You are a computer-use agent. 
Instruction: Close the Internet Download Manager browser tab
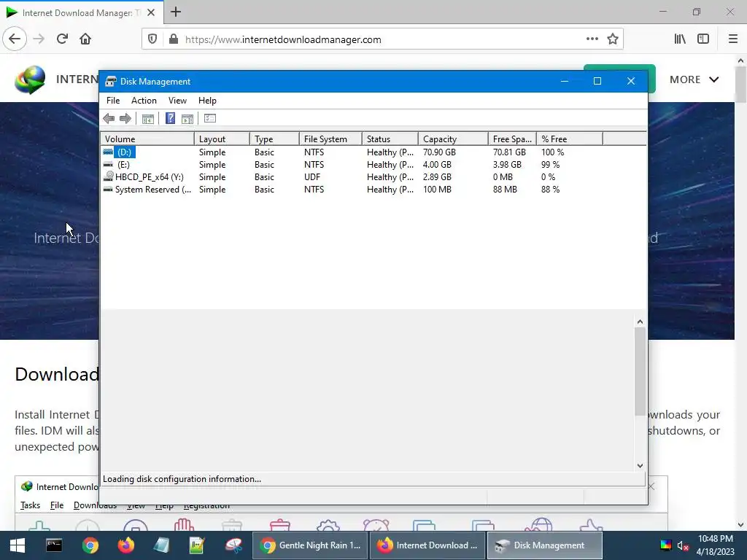(151, 12)
